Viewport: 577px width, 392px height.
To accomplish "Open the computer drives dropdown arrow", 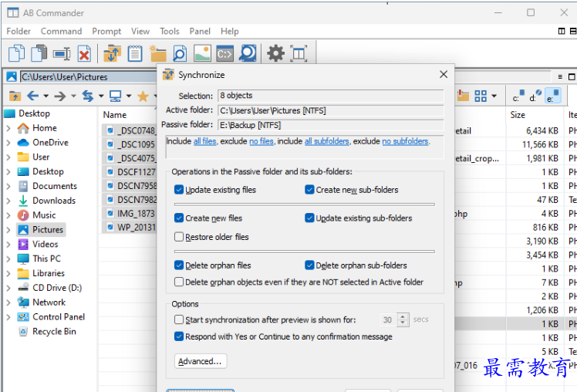I will coord(128,96).
